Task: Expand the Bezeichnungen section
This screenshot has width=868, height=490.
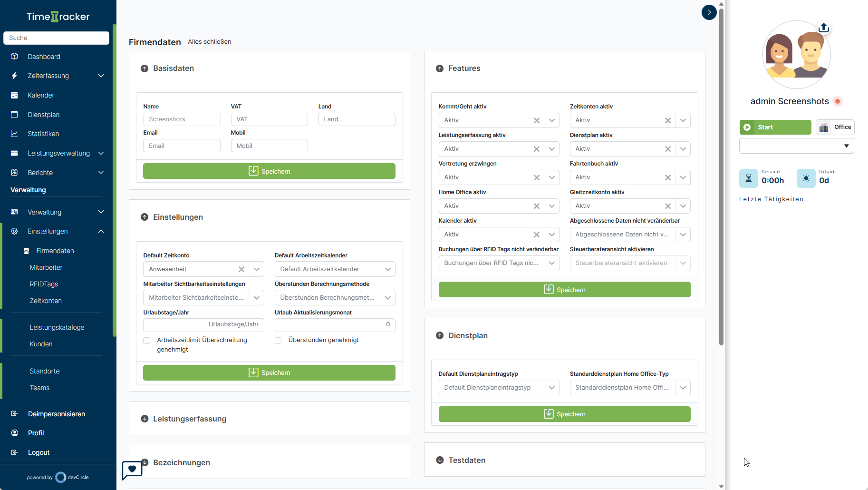Action: [x=145, y=462]
